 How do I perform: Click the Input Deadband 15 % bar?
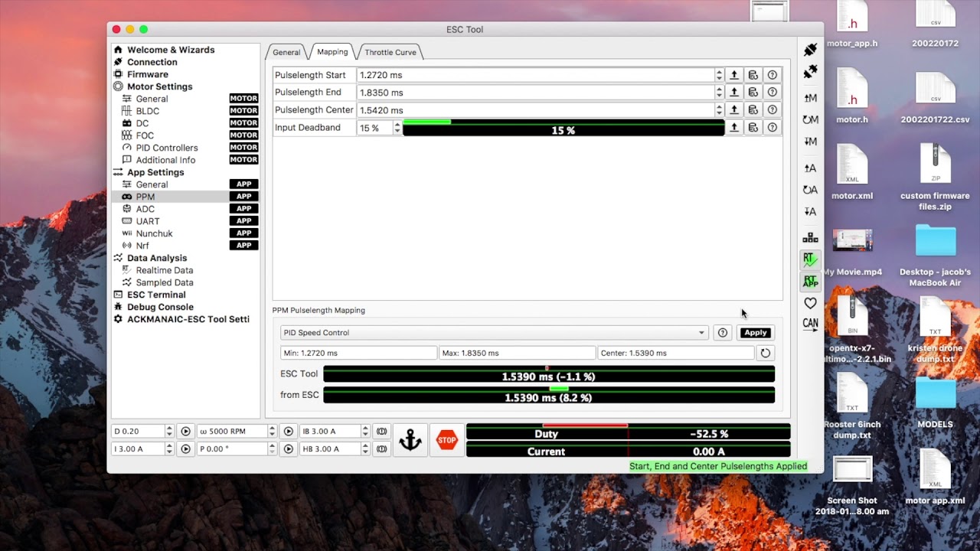(x=563, y=130)
